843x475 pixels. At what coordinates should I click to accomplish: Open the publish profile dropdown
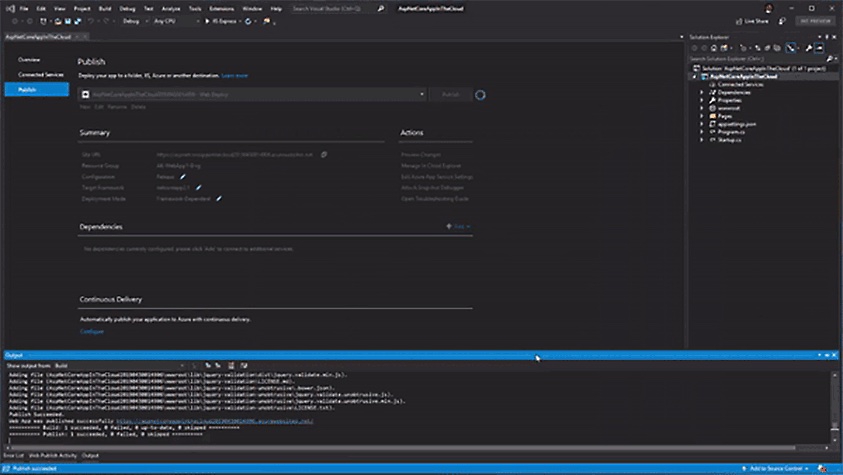click(x=421, y=94)
